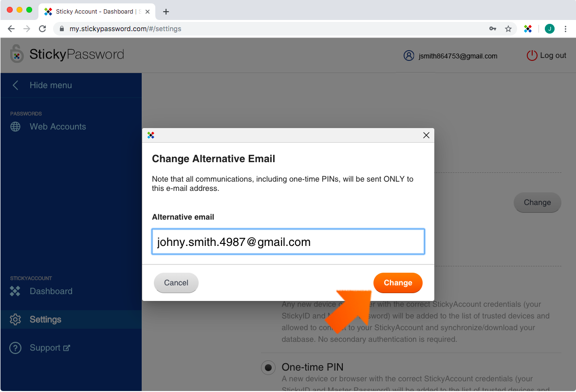Viewport: 576px width, 392px height.
Task: Click Log out link
Action: [553, 56]
